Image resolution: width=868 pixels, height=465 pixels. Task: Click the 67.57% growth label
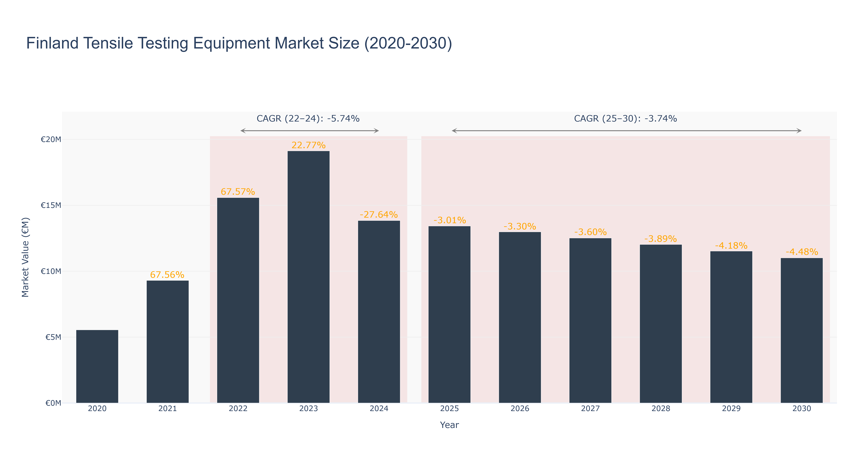(238, 192)
